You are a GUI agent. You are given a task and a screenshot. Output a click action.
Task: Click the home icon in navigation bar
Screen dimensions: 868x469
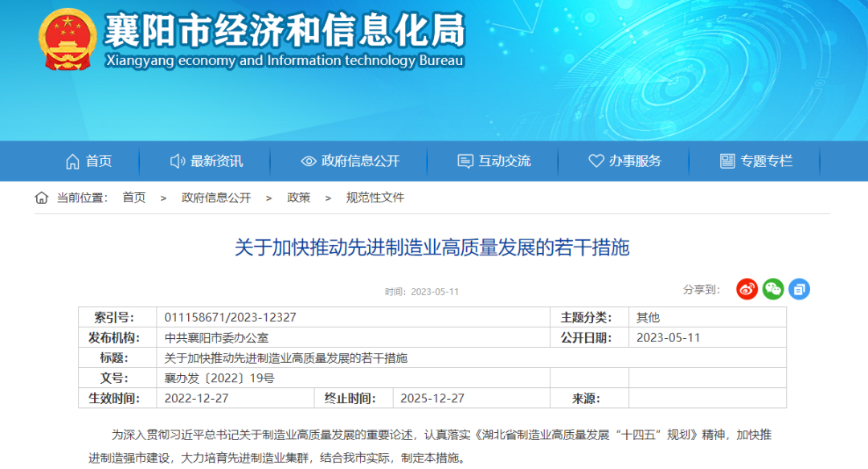[72, 161]
